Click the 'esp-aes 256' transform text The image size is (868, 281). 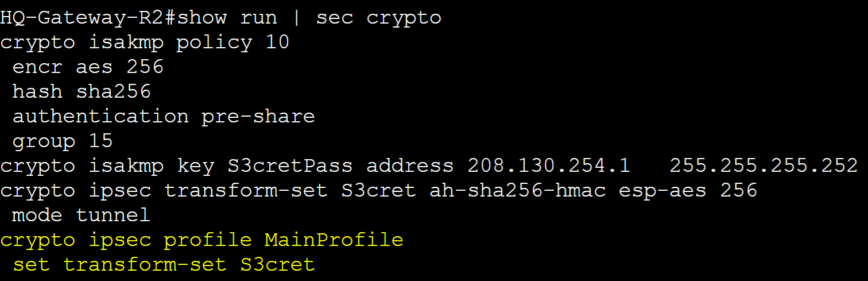click(x=688, y=190)
